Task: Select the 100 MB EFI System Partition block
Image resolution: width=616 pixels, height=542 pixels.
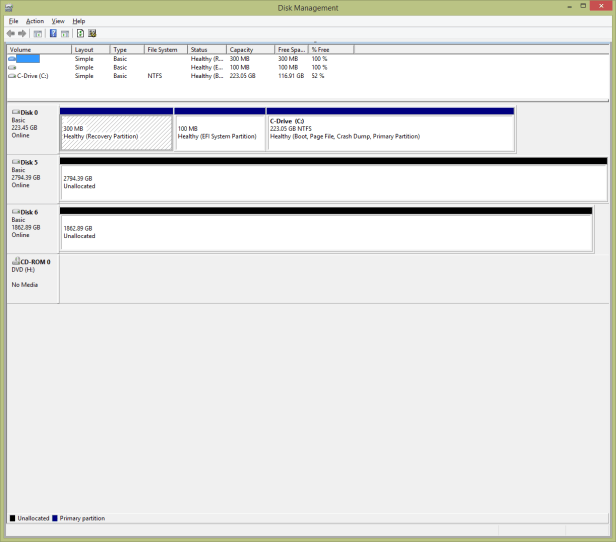Action: coord(220,132)
